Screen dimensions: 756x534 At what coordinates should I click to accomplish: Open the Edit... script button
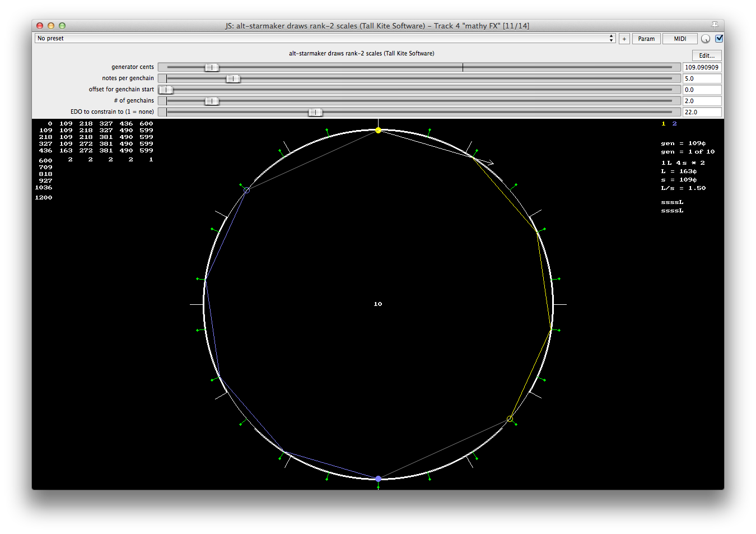pos(707,55)
